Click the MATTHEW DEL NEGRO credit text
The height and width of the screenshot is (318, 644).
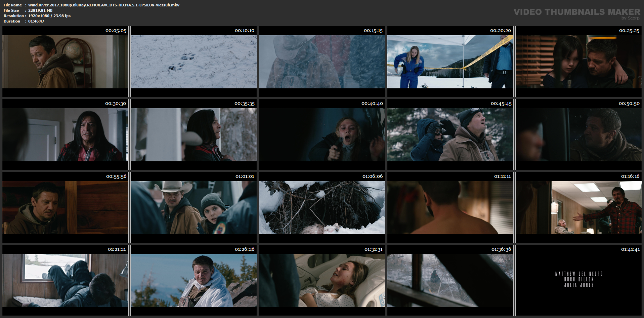pyautogui.click(x=579, y=274)
